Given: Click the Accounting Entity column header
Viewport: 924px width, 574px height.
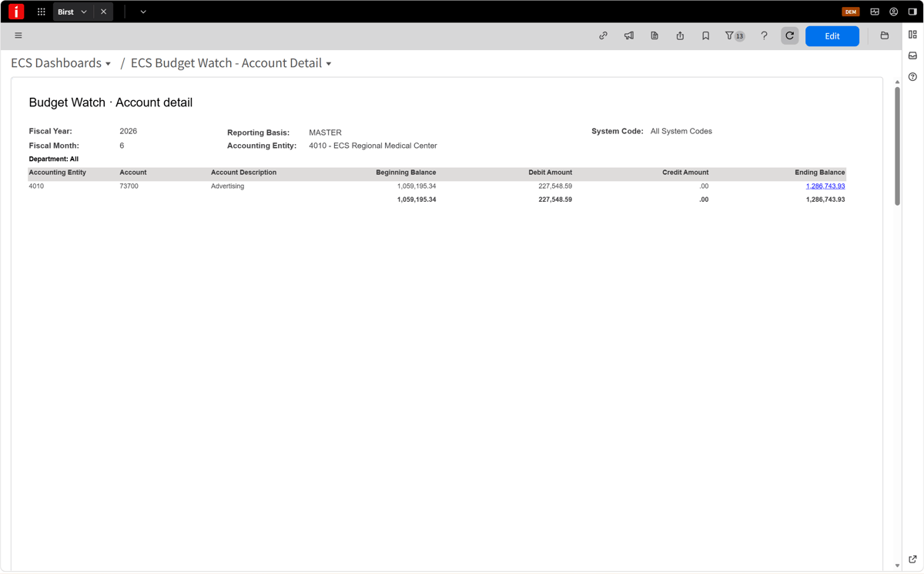Looking at the screenshot, I should point(58,173).
